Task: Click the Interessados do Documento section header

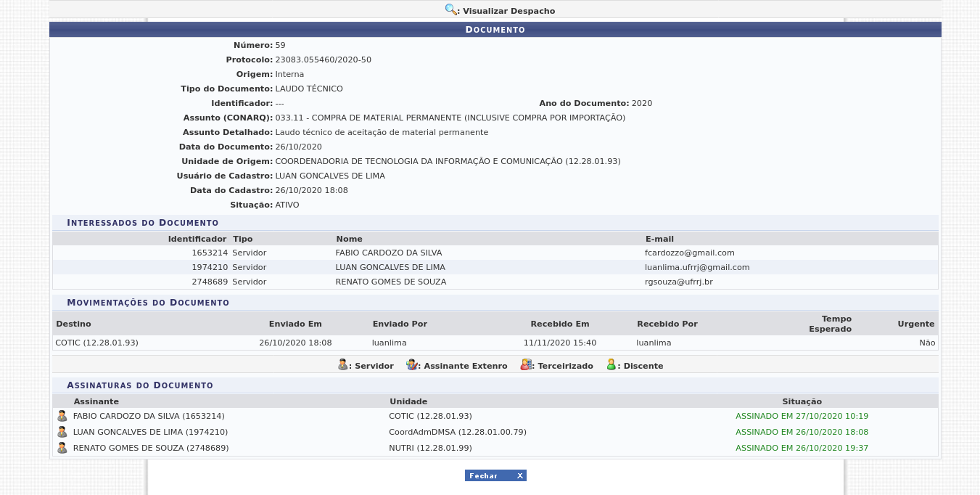Action: (143, 223)
